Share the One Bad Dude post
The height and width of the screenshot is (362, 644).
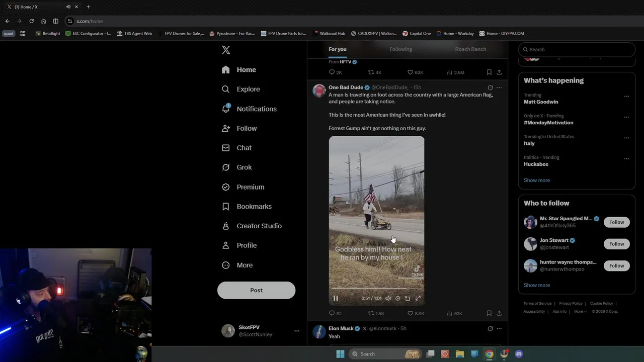[x=499, y=313]
